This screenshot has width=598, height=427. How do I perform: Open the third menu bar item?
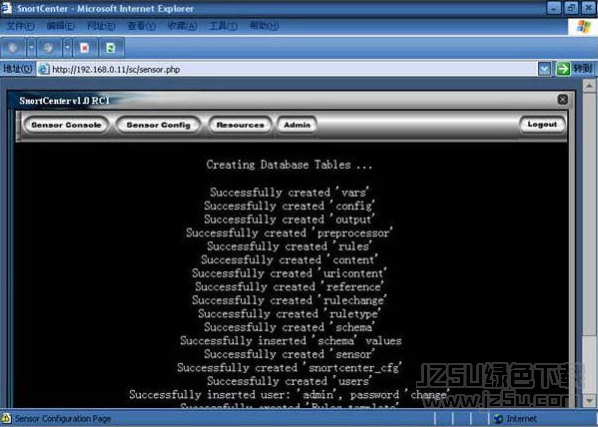coord(101,26)
